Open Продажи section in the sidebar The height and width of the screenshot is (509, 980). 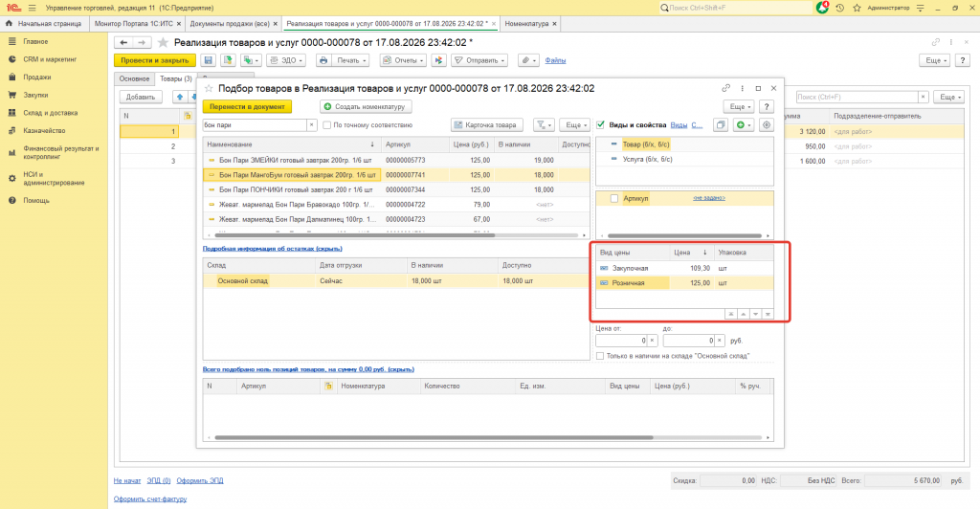(37, 77)
